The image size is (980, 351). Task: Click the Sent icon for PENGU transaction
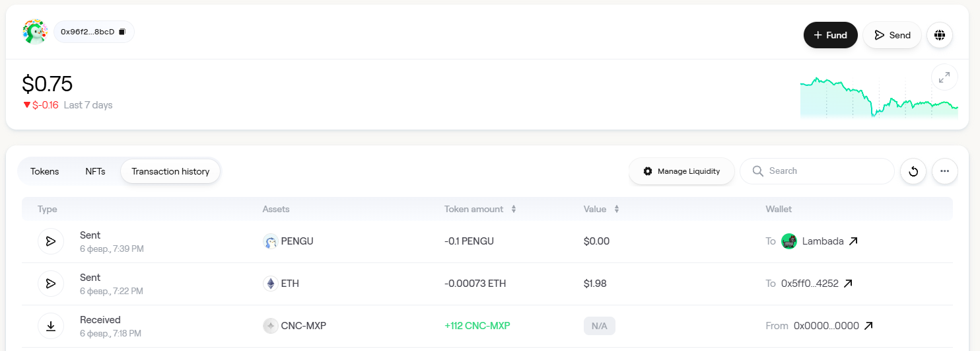tap(51, 241)
